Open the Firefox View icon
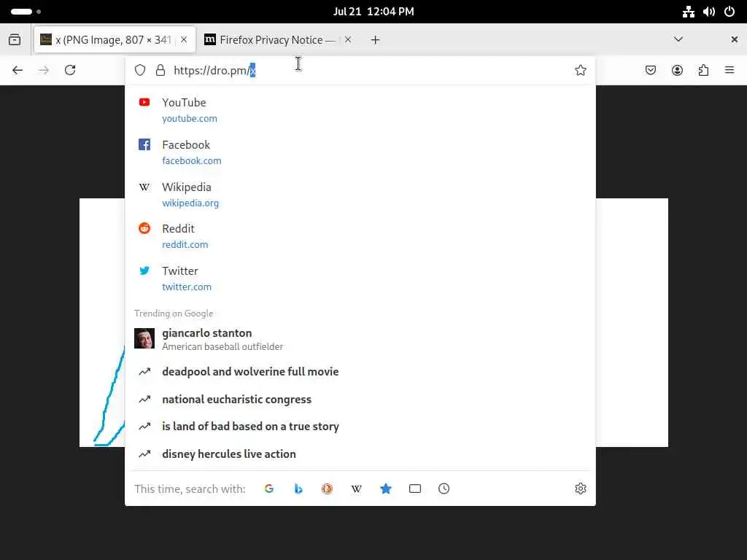Screen dimensions: 747x560 coord(15,39)
